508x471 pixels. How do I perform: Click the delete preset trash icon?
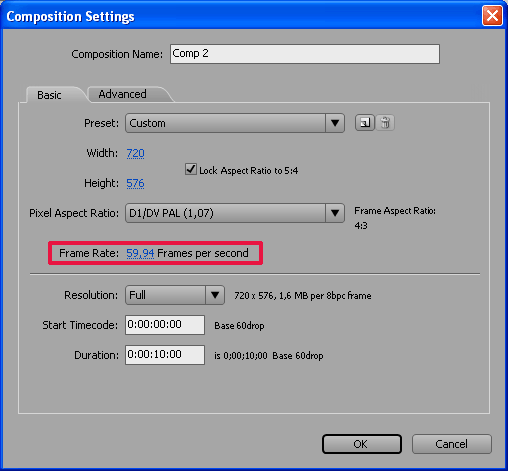coord(385,123)
